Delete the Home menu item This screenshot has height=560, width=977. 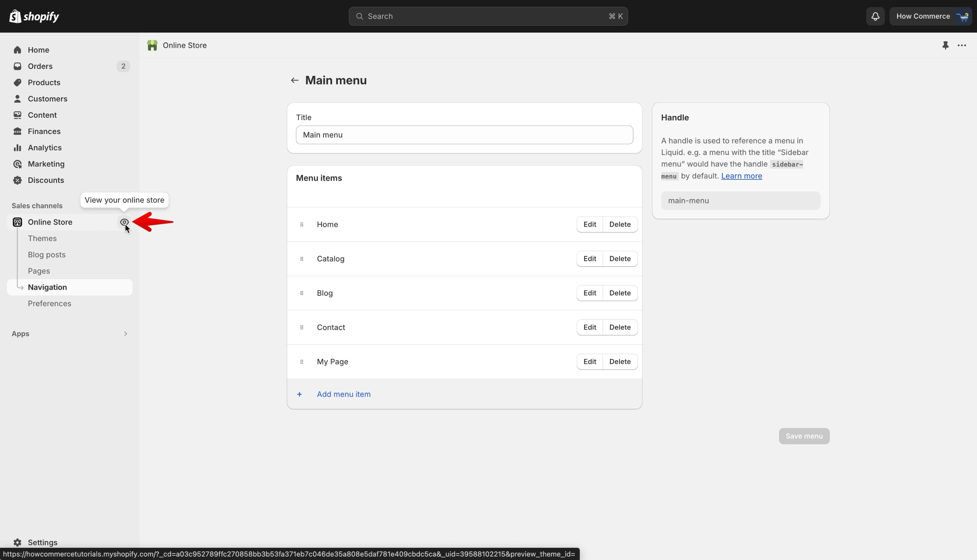620,225
